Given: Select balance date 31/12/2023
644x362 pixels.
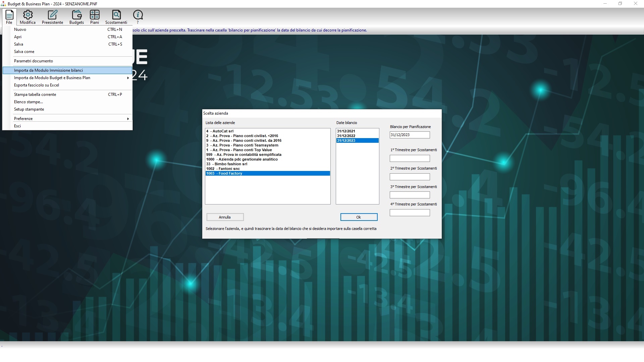Looking at the screenshot, I should pos(358,140).
